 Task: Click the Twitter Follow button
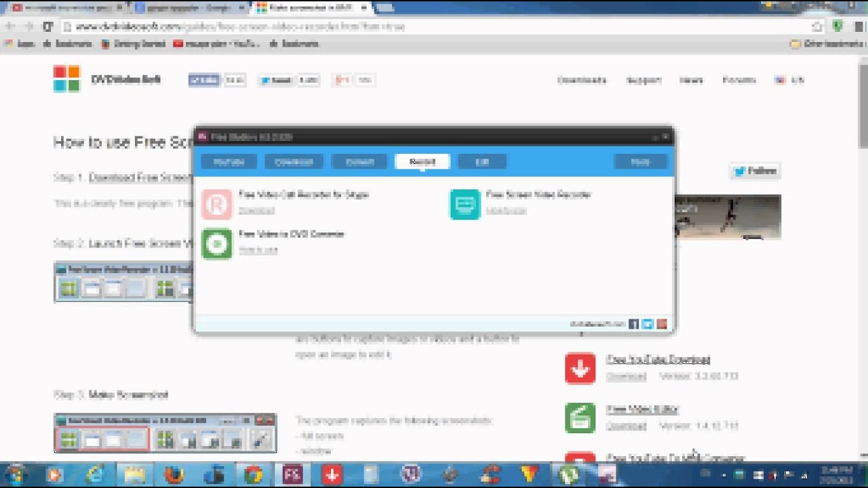click(755, 171)
